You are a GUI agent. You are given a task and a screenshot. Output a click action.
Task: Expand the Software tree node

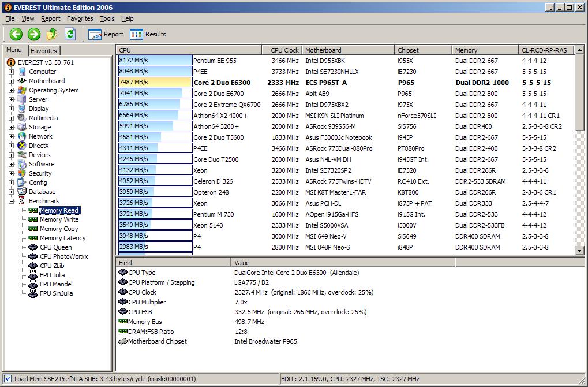pyautogui.click(x=11, y=164)
